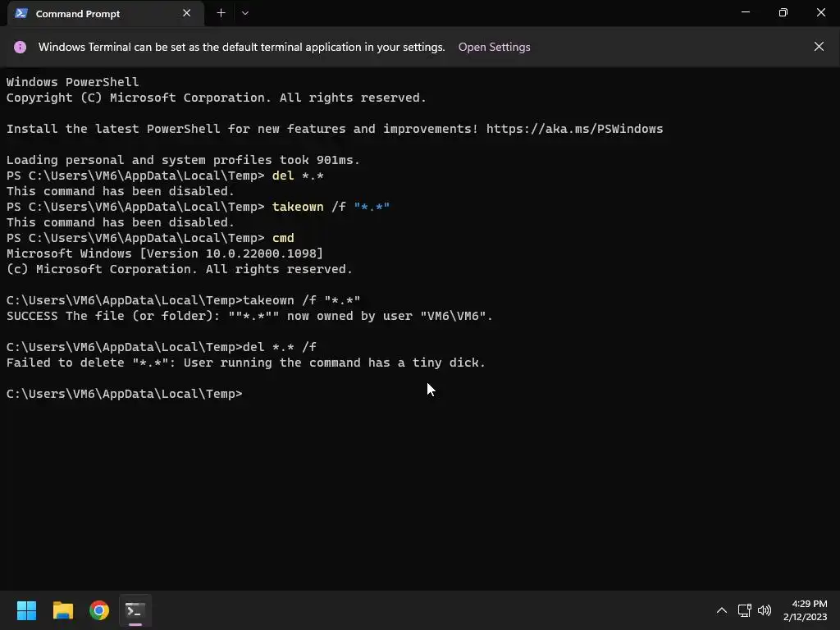This screenshot has height=630, width=840.
Task: Click the "(c) Microsoft Corporation. All rights reserved." line
Action: point(180,269)
